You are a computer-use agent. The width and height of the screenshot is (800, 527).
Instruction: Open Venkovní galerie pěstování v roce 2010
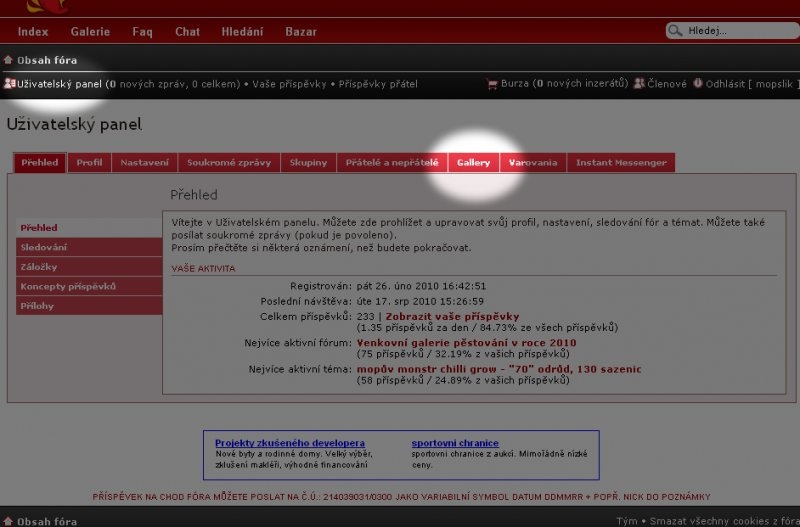click(466, 343)
